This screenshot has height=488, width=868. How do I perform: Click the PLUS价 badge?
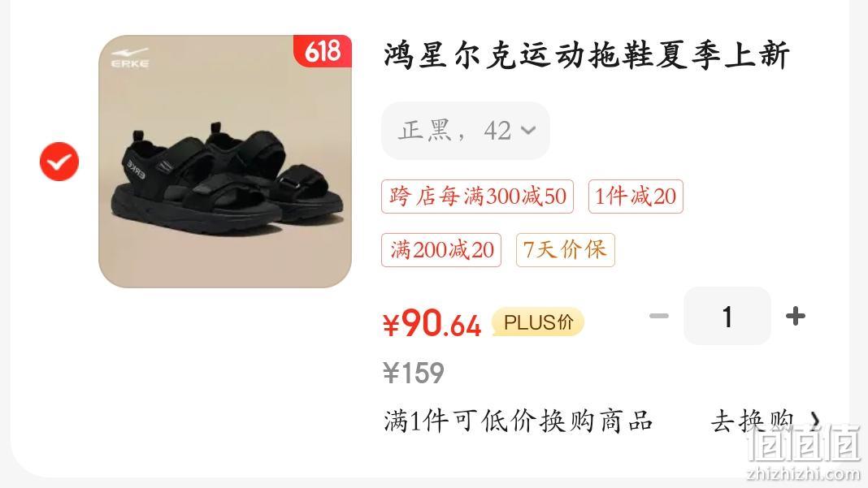point(537,322)
